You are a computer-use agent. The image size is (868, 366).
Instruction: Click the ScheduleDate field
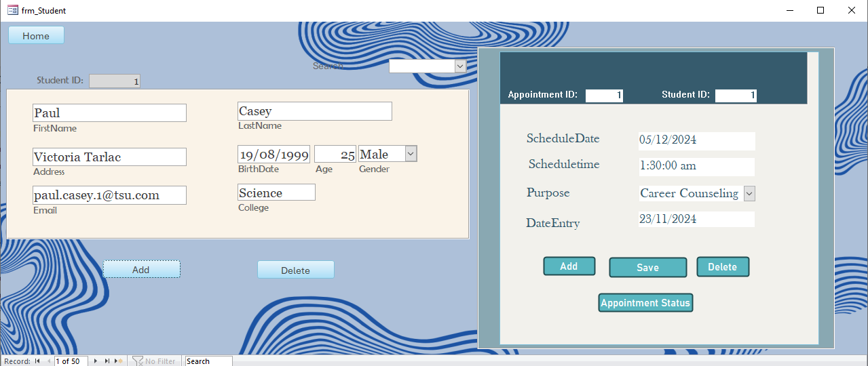696,141
